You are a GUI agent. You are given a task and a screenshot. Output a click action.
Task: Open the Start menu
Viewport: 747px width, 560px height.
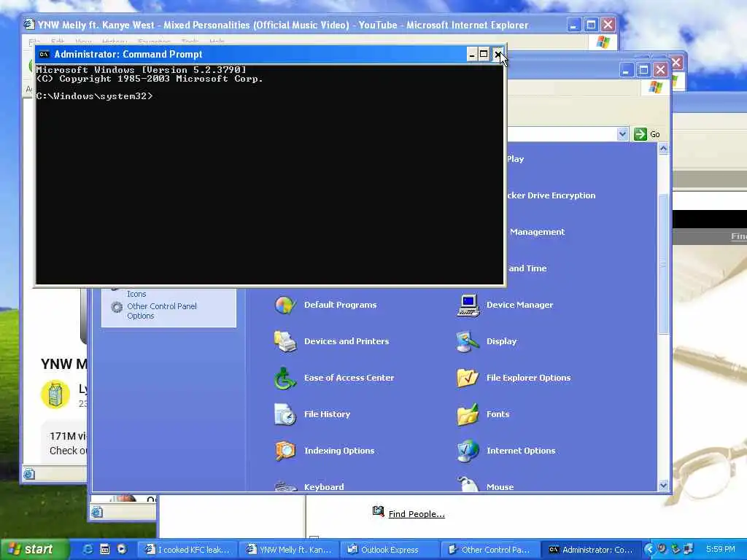(x=34, y=549)
